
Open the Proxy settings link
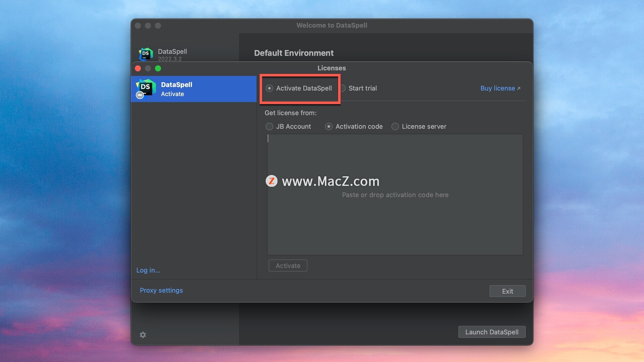161,290
